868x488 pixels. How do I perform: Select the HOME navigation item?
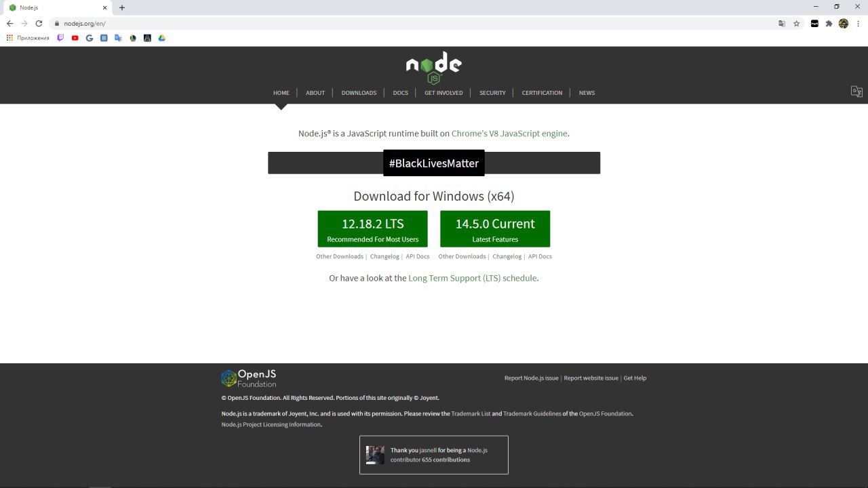[281, 93]
